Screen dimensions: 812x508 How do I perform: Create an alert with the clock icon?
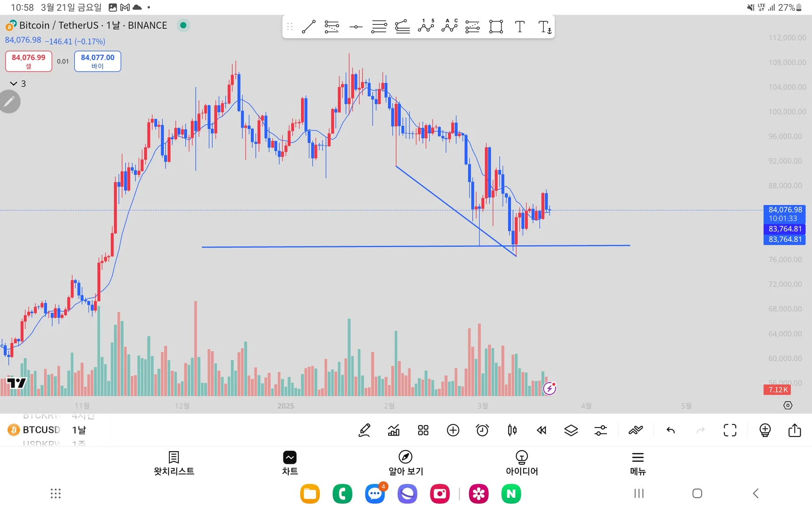pyautogui.click(x=482, y=430)
